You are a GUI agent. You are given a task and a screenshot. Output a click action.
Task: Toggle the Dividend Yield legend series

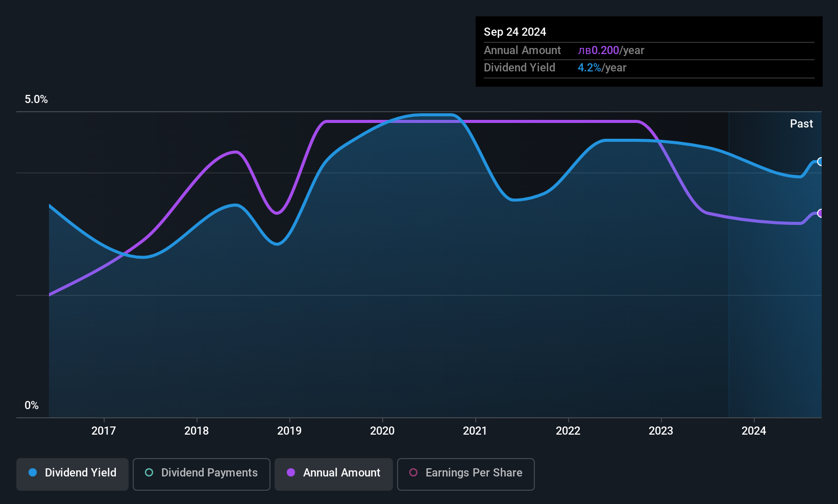(72, 473)
